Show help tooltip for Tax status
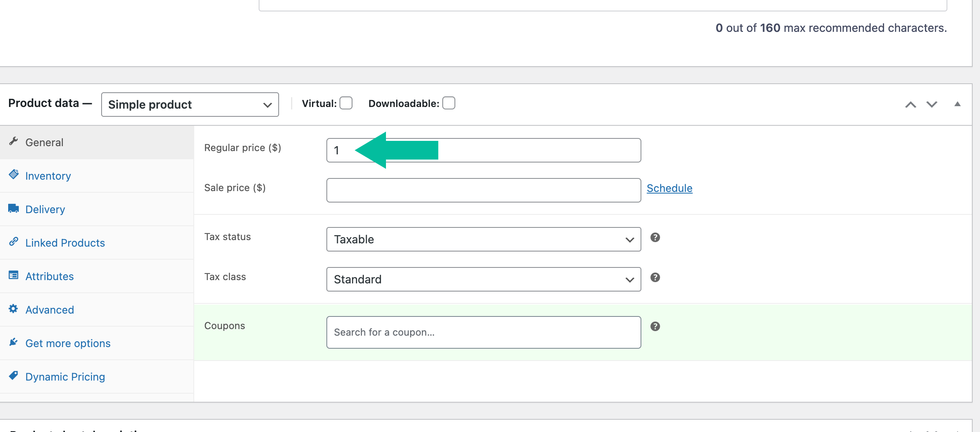 point(655,238)
